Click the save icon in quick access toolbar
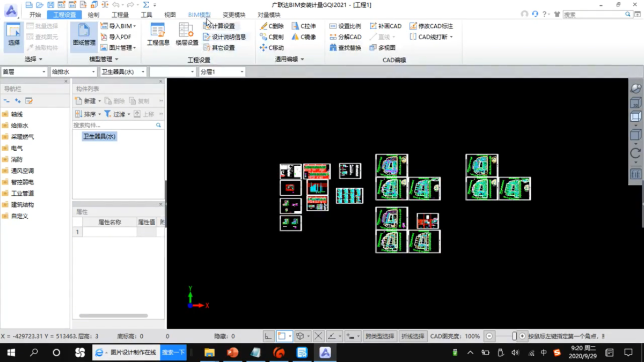The image size is (644, 362). point(50,5)
